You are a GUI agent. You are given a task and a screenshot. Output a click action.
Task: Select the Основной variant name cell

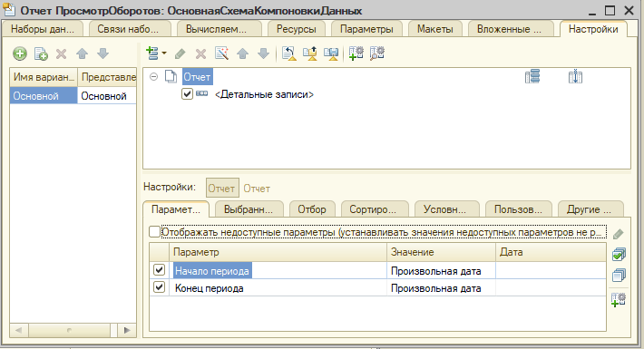pos(44,96)
